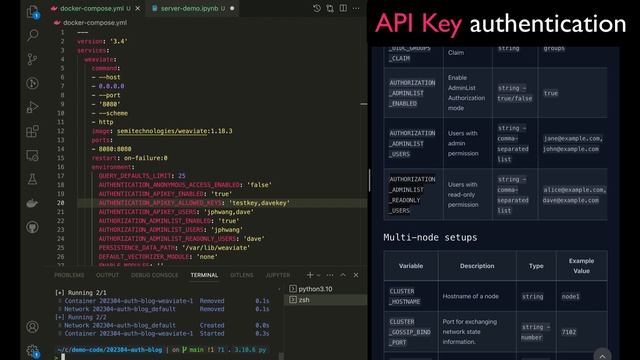640x360 pixels.
Task: Open the Search view in the activity bar
Action: (x=33, y=35)
